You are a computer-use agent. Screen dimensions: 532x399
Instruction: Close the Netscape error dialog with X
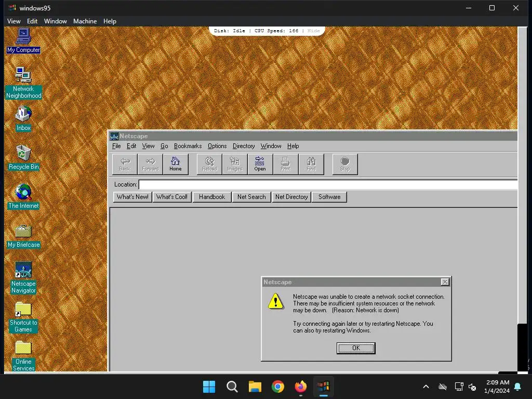(x=445, y=282)
